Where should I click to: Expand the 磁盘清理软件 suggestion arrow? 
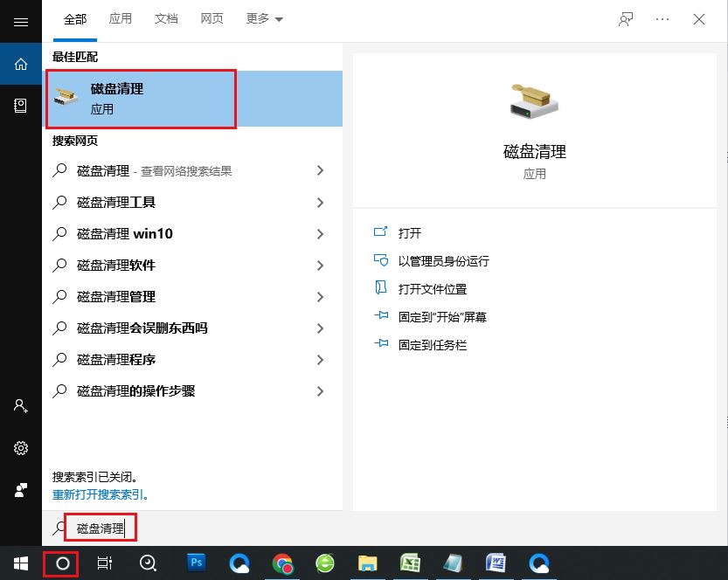(x=320, y=266)
